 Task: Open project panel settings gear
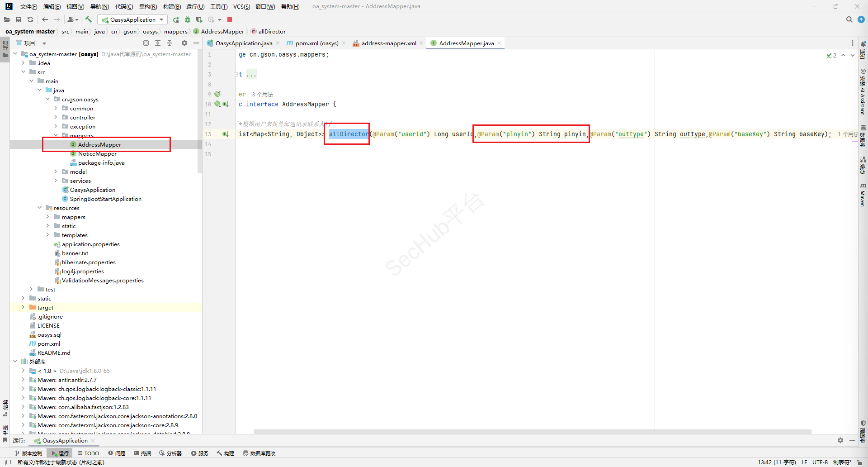coord(184,43)
